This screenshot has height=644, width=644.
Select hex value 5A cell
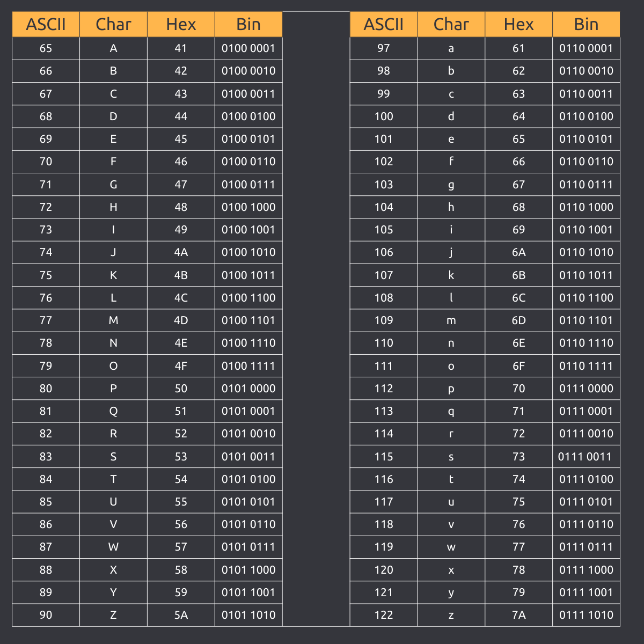tap(181, 615)
